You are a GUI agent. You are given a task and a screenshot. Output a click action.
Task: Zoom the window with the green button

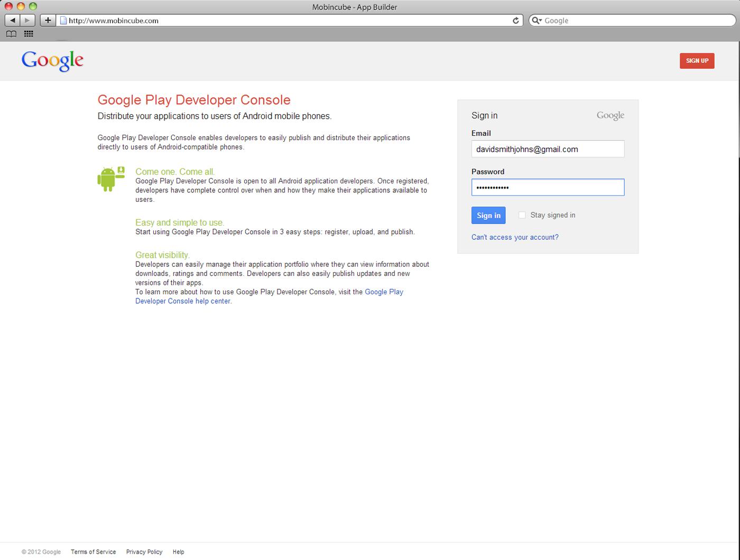point(33,6)
